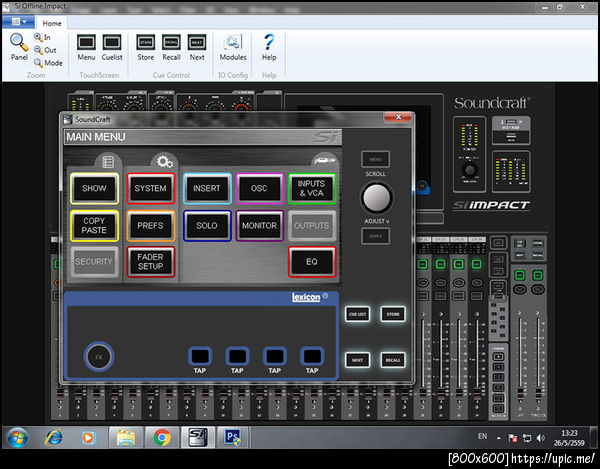Open the MONITOR menu
The image size is (600, 469).
[259, 226]
